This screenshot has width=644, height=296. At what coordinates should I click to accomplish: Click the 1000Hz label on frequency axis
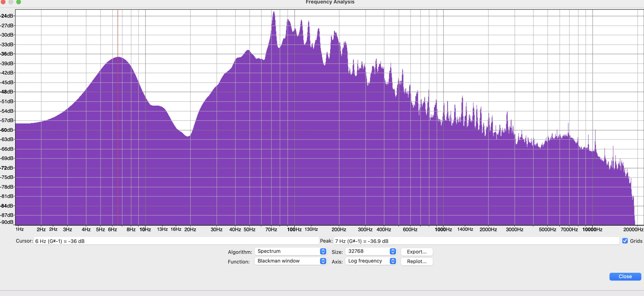(x=443, y=229)
